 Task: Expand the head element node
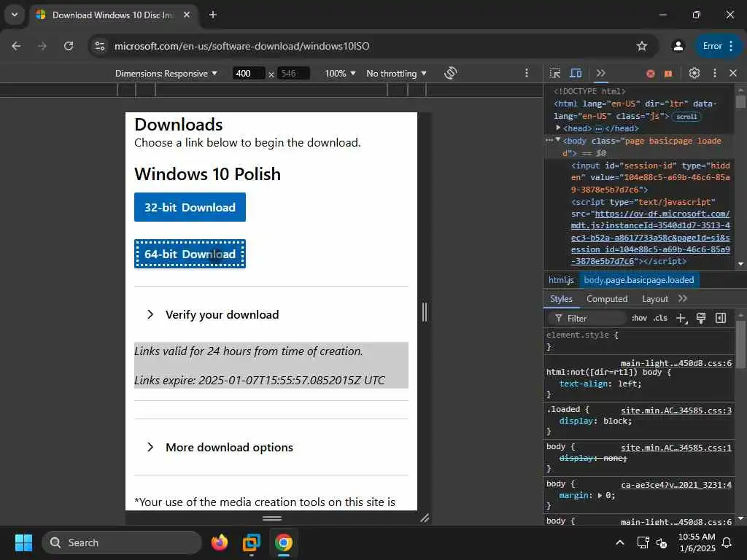[x=558, y=128]
